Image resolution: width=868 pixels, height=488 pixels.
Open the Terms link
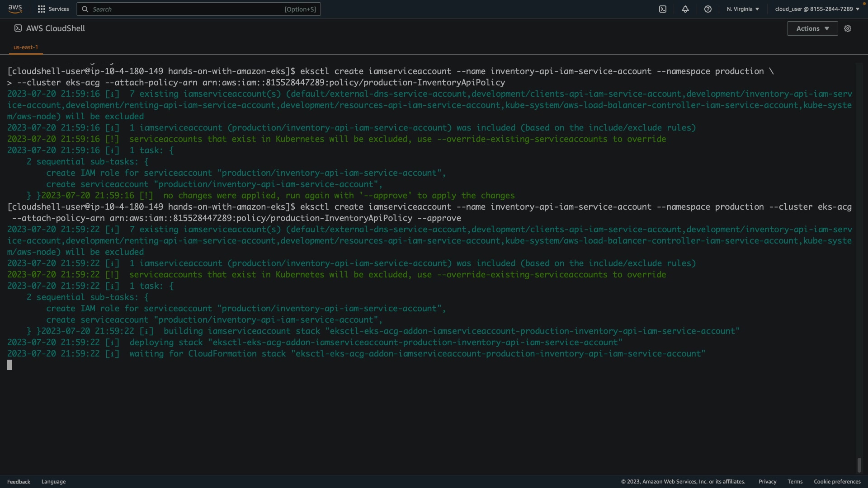(795, 482)
